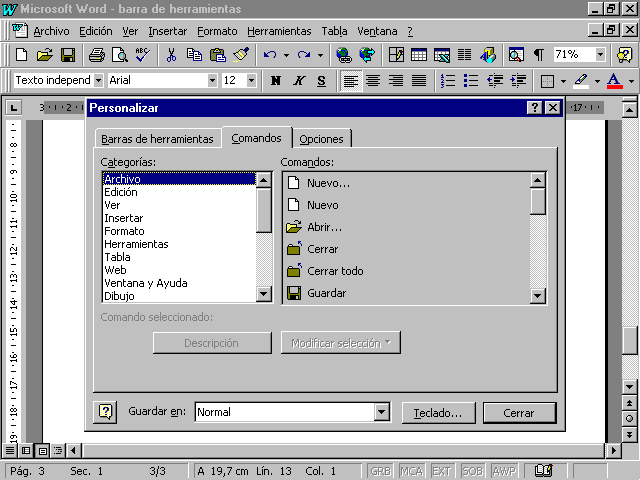Click the Cut scissors icon
This screenshot has width=640, height=480.
click(171, 55)
